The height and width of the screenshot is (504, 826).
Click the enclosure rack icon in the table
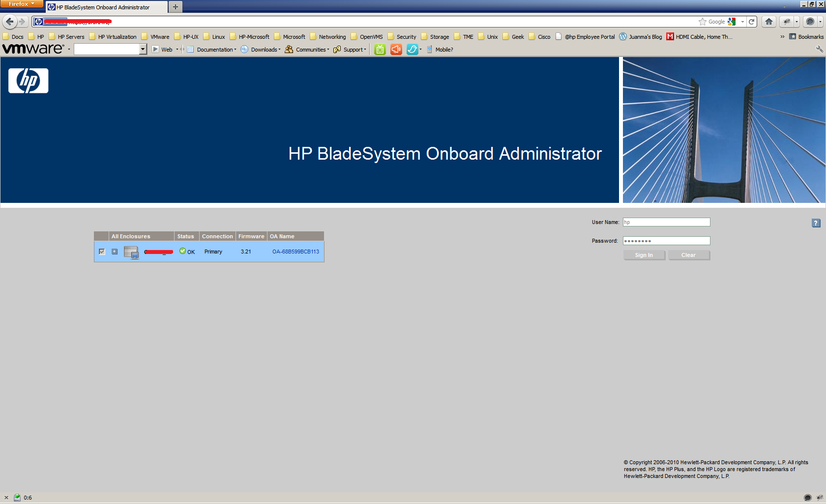coord(131,252)
